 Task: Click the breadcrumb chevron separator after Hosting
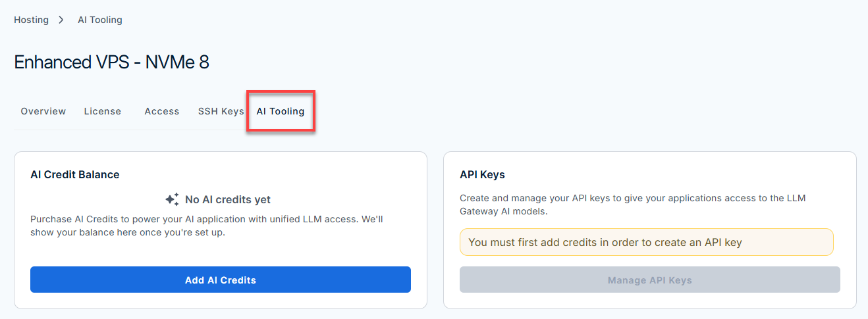pyautogui.click(x=61, y=20)
